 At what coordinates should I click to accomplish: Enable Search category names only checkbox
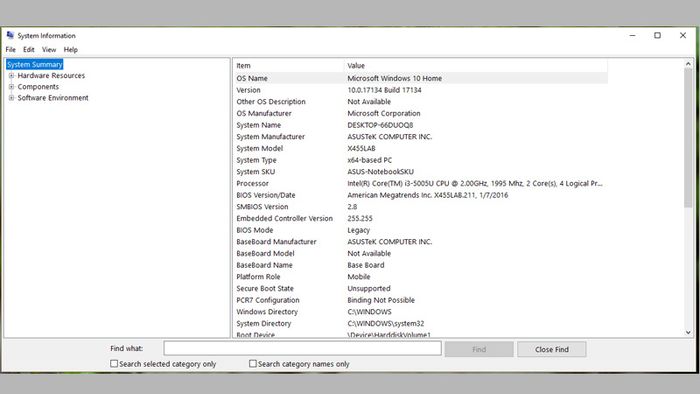[x=253, y=364]
